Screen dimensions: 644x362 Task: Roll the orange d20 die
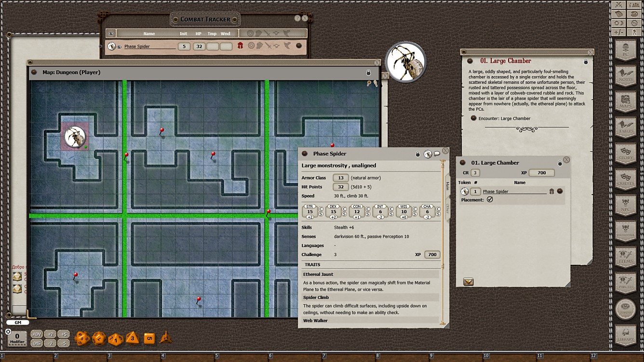click(83, 337)
